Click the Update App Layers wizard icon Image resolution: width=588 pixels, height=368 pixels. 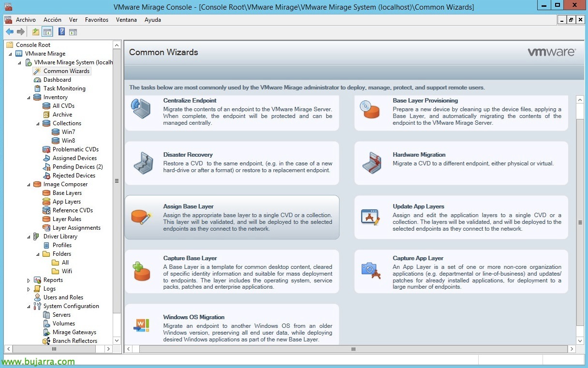pos(371,217)
